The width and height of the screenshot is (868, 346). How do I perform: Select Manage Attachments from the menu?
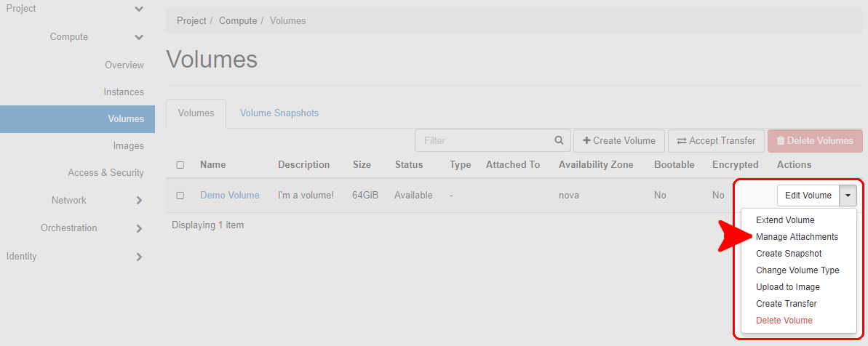(x=797, y=237)
